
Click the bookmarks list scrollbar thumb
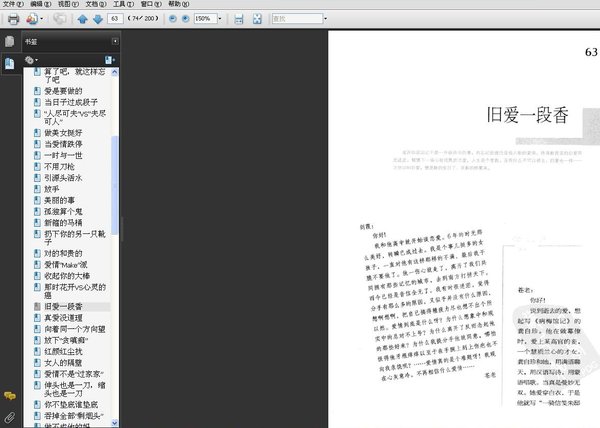pyautogui.click(x=114, y=185)
